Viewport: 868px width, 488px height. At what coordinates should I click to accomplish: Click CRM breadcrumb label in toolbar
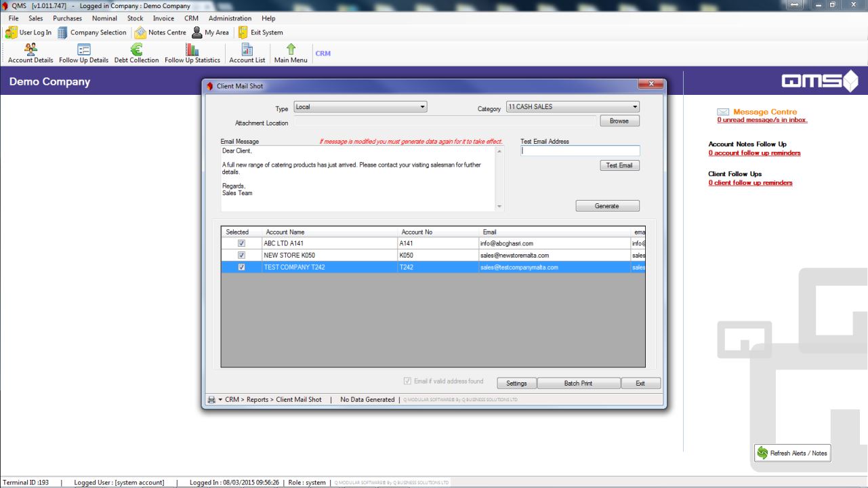323,54
